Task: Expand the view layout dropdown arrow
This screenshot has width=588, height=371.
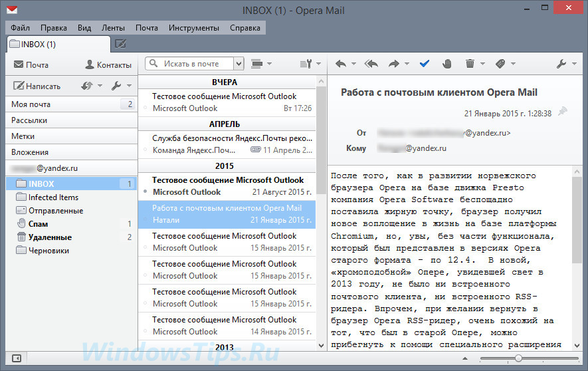Action: (269, 64)
